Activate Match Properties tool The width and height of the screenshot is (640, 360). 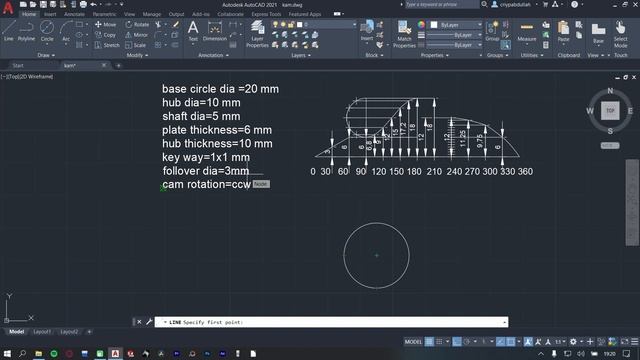[404, 35]
